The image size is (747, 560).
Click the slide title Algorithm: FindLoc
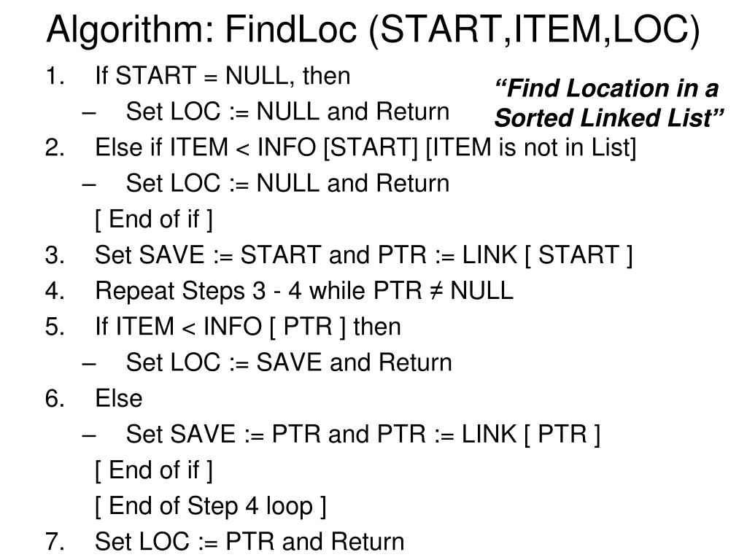click(373, 30)
